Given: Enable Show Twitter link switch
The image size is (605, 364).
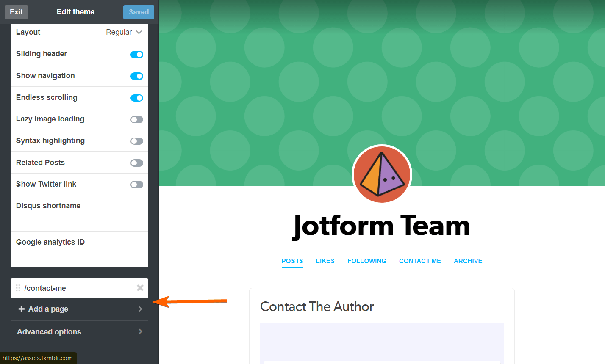Looking at the screenshot, I should [x=137, y=185].
